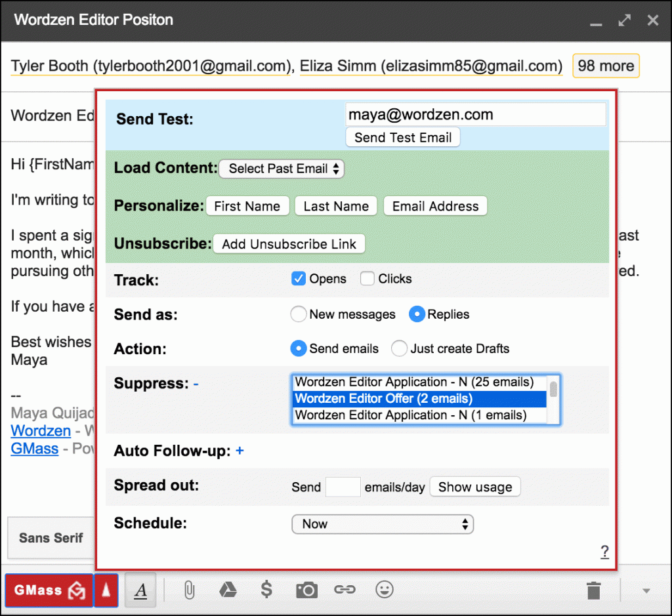Select Wordzen Editor Application 25 emails entry
This screenshot has width=672, height=616.
pos(414,382)
